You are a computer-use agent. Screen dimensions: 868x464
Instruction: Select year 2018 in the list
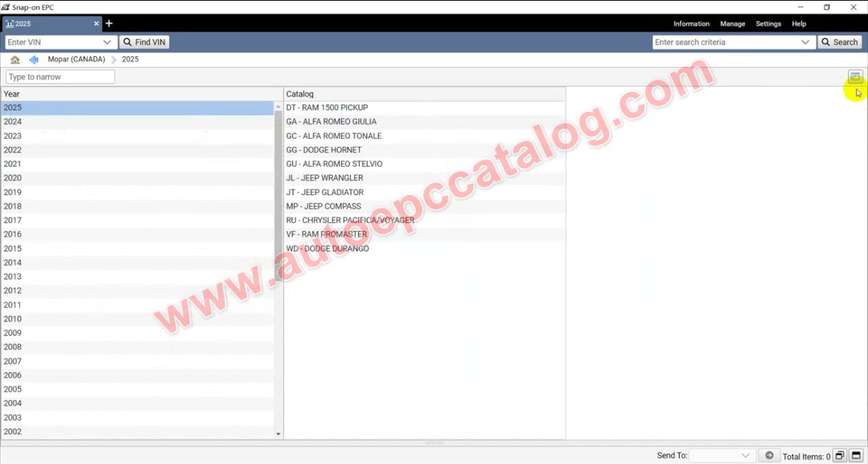point(137,206)
